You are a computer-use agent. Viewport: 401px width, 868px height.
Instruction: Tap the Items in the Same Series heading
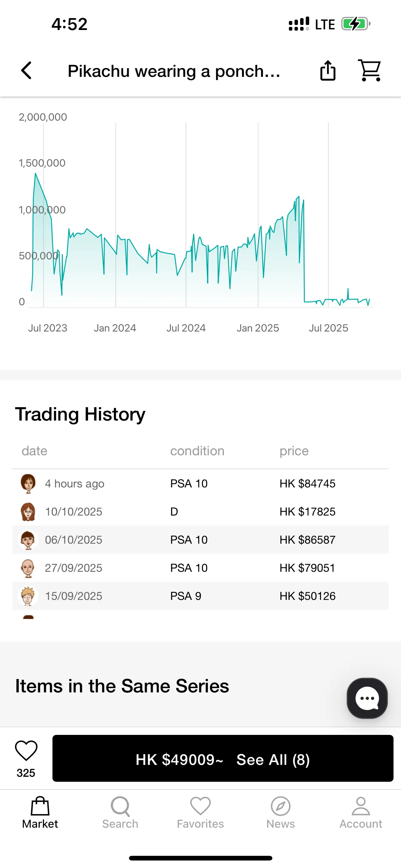click(x=122, y=686)
